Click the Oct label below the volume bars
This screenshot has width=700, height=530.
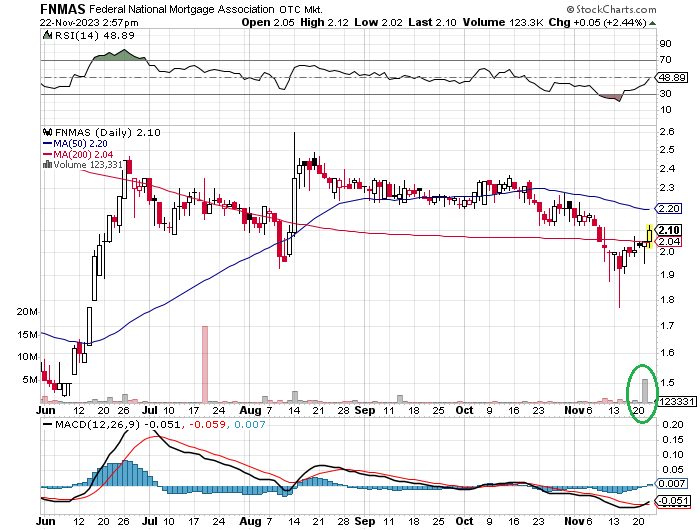[x=465, y=410]
